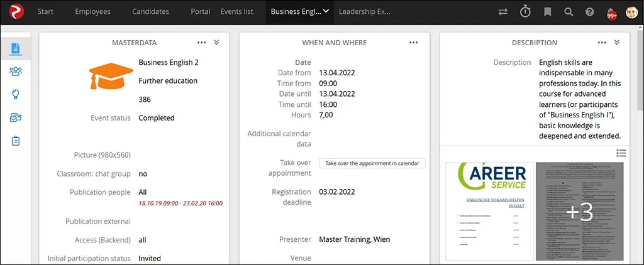
Task: Open Masterdata panel three-dot menu
Action: click(201, 43)
